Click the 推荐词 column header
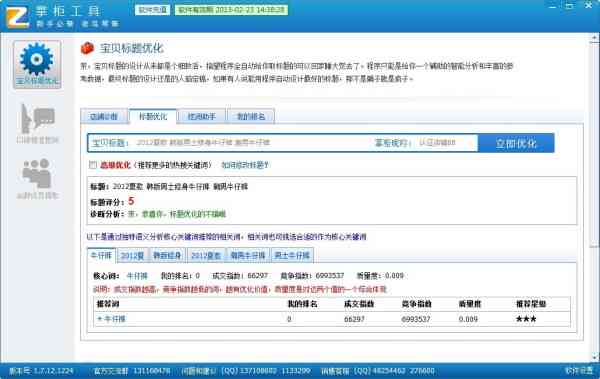The height and width of the screenshot is (379, 600). 108,304
